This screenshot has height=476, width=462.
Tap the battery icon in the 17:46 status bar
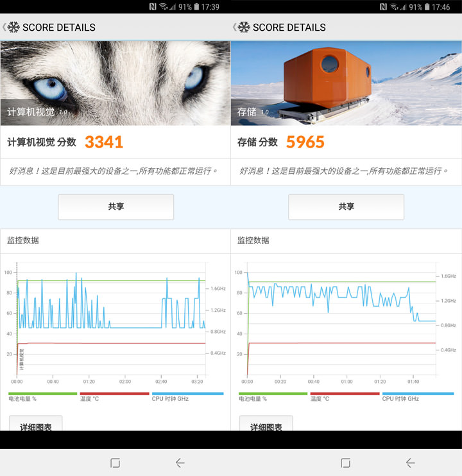coord(427,7)
